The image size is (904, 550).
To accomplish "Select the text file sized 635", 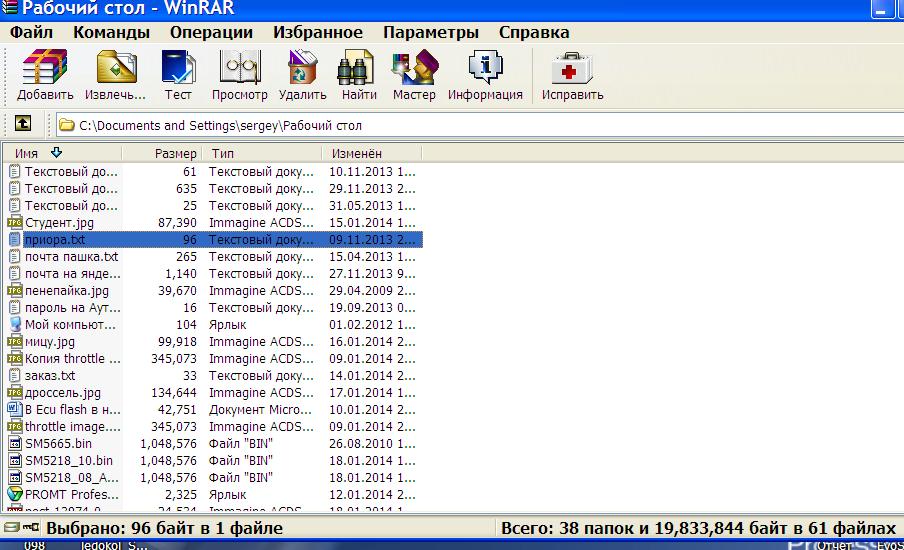I will point(71,189).
